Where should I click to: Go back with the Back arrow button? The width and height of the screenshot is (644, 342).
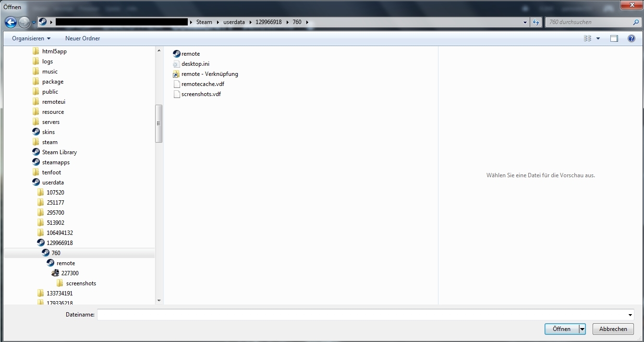point(11,22)
